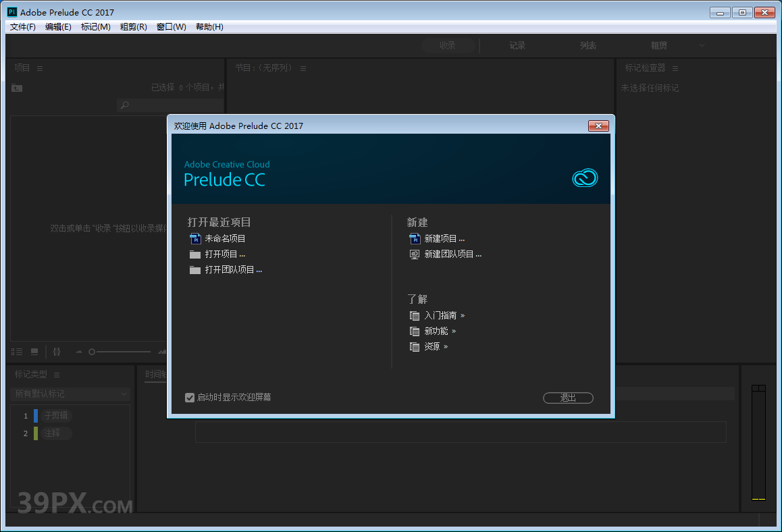This screenshot has width=782, height=532.
Task: Uncheck 启动时显示欢迎屏幕 checkbox
Action: coord(190,398)
